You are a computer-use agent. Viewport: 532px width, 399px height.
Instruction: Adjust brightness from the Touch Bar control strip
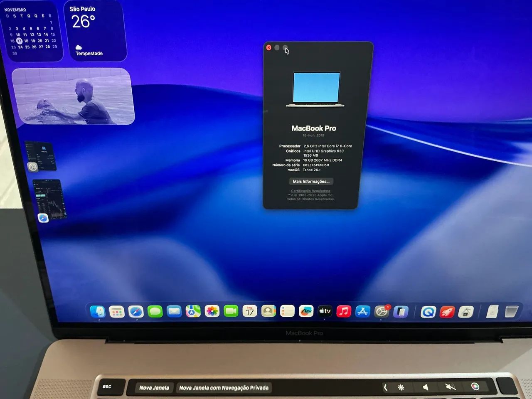coord(400,387)
